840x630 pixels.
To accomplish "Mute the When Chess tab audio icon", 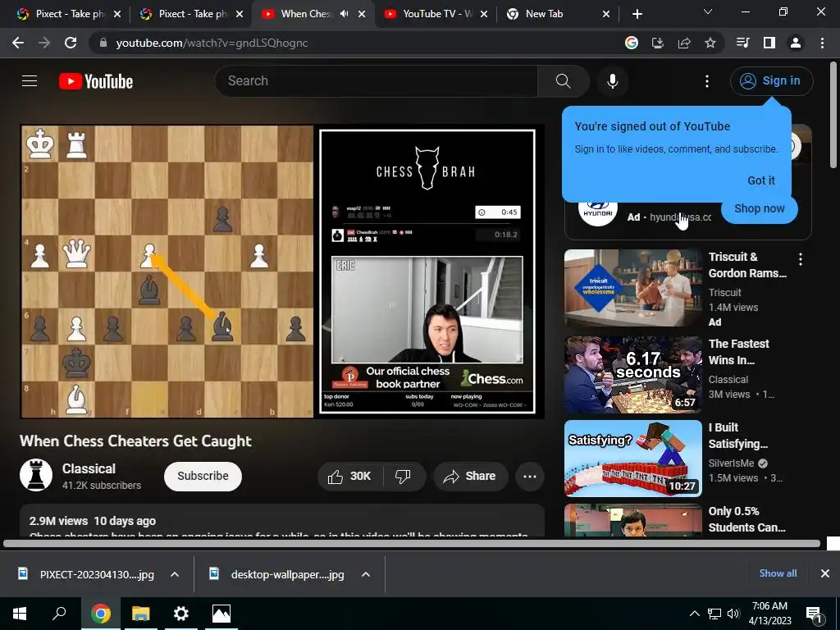I will point(344,14).
